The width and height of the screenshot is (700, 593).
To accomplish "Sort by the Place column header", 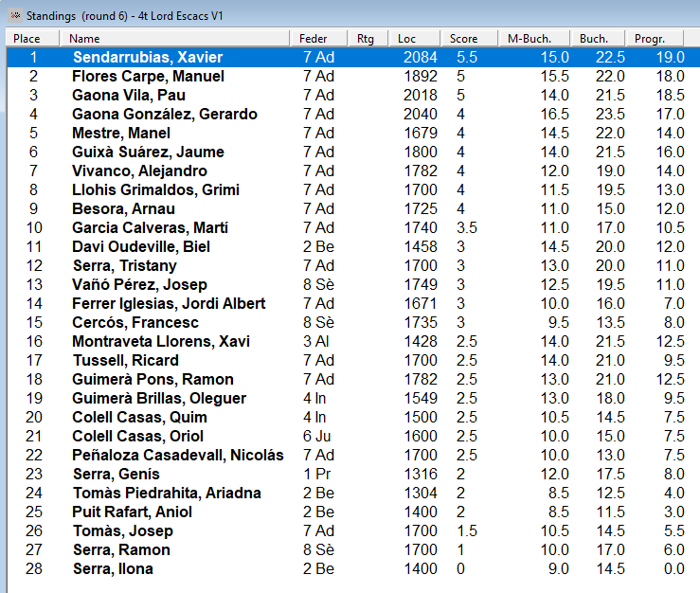I will coord(33,39).
